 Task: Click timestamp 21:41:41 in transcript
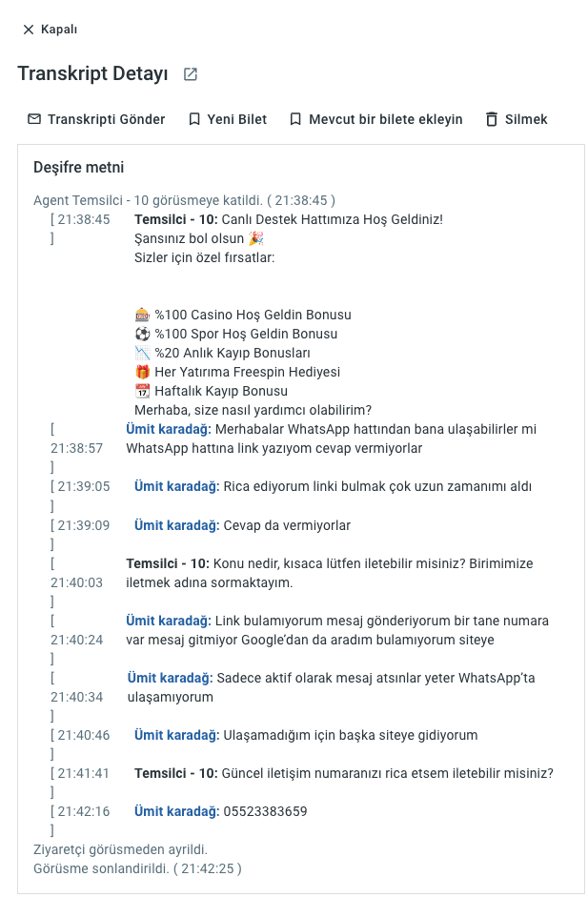click(x=84, y=773)
